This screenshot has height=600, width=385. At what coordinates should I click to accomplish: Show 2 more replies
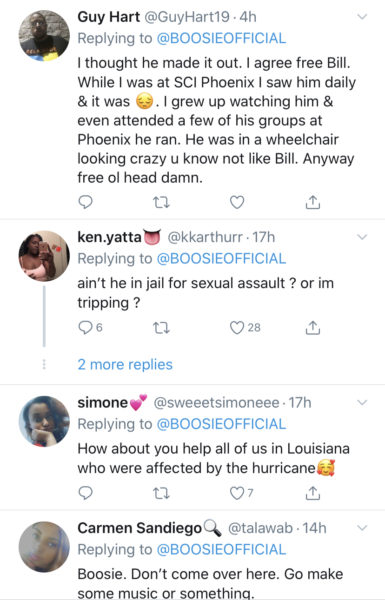click(125, 364)
